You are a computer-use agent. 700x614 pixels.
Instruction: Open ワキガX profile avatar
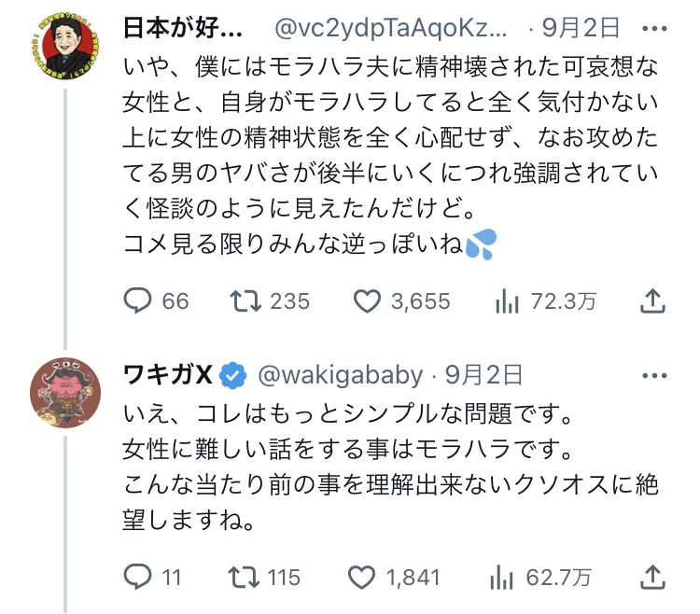click(65, 396)
